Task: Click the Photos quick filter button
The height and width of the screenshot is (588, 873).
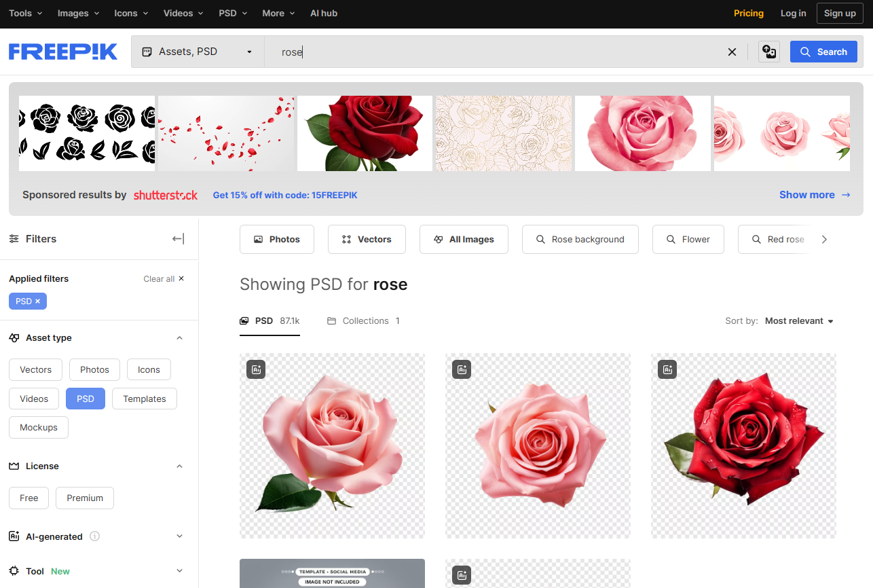Action: click(x=277, y=240)
